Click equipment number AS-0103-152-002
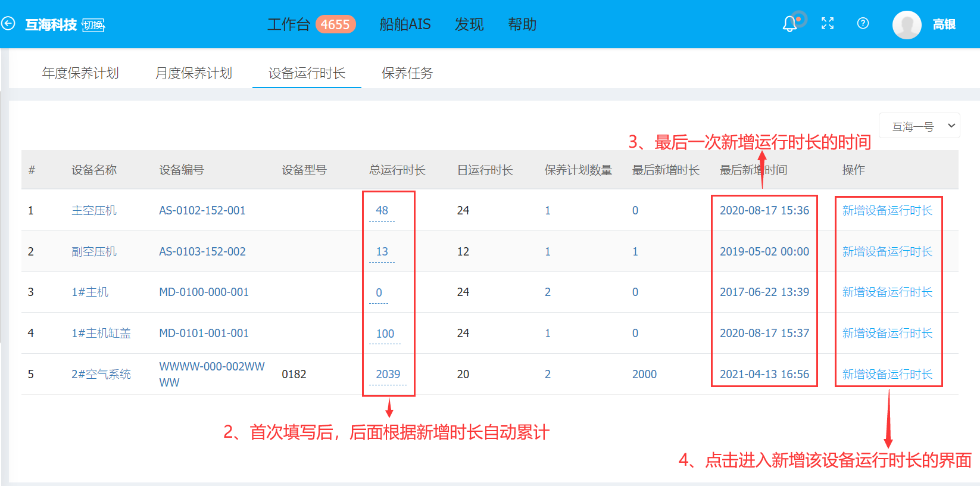This screenshot has height=486, width=980. point(202,251)
